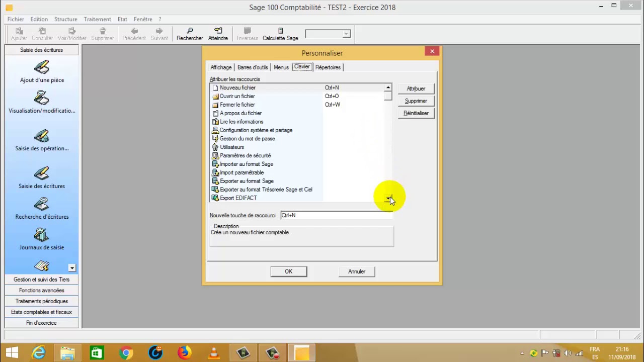This screenshot has width=644, height=362.
Task: Expand Saisie des écritures sidebar section
Action: [41, 50]
